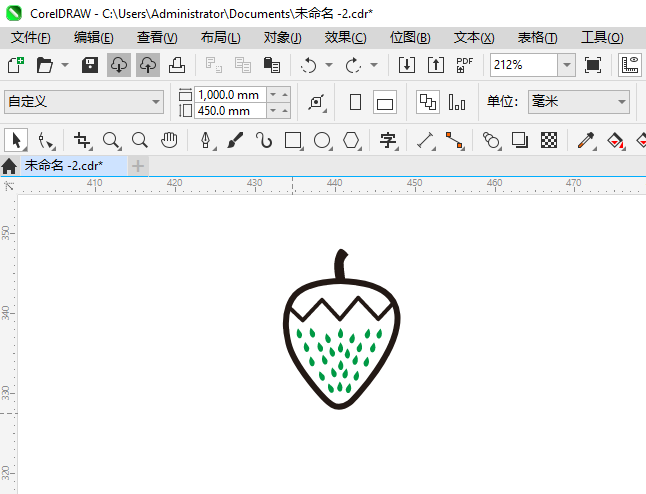Select the Drop Shadow tool

tap(520, 140)
